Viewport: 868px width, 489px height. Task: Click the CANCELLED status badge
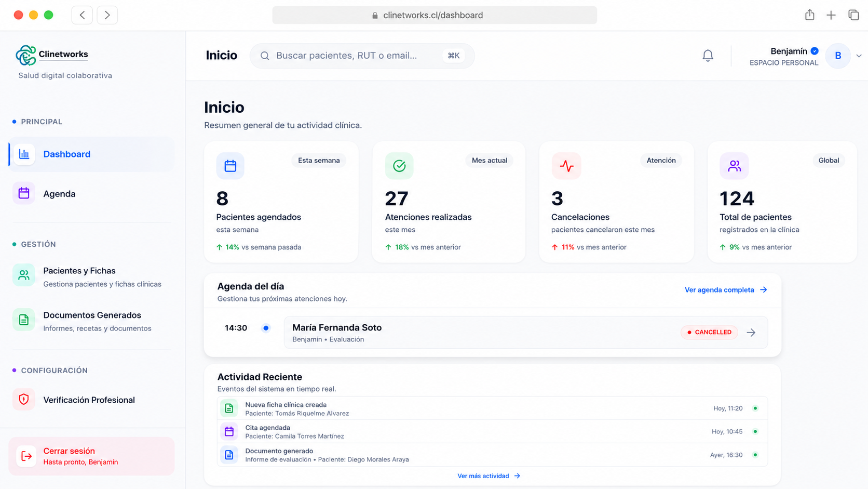709,332
